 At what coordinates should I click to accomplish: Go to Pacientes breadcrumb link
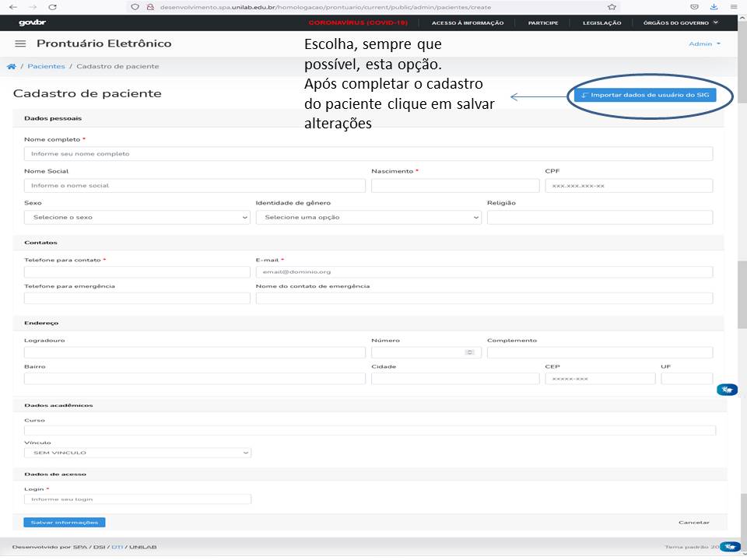[x=46, y=67]
